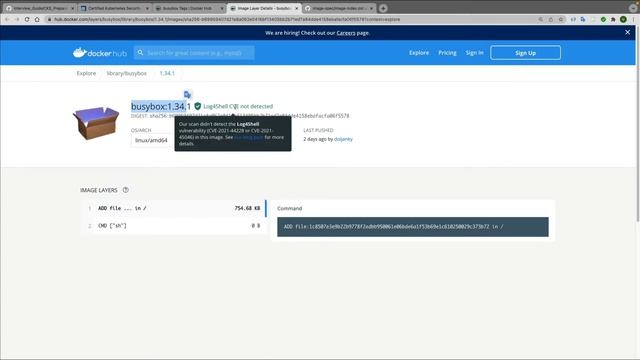Screen dimensions: 640x360
Task: Bookmark this page with the star icon
Action: tap(561, 19)
